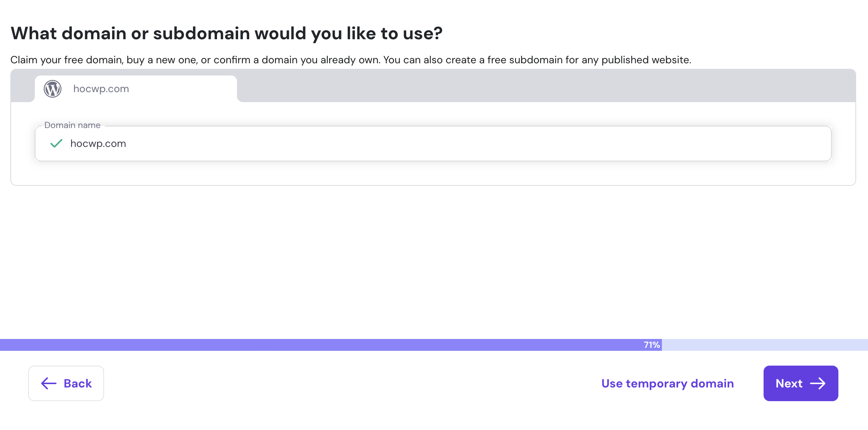Click the Domain name field label

click(x=72, y=125)
